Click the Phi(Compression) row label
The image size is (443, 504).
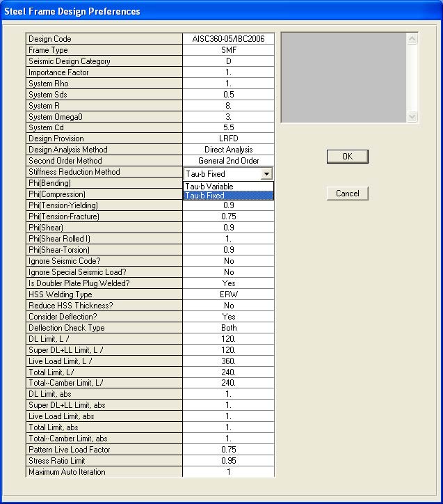pos(104,194)
